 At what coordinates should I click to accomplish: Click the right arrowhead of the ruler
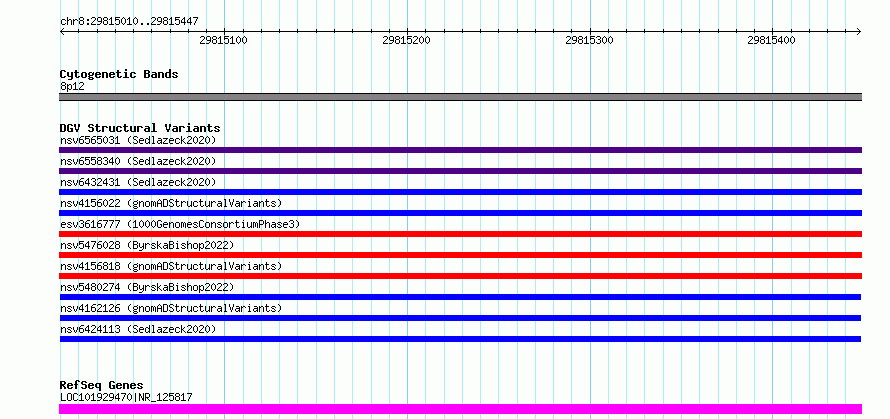click(x=859, y=31)
